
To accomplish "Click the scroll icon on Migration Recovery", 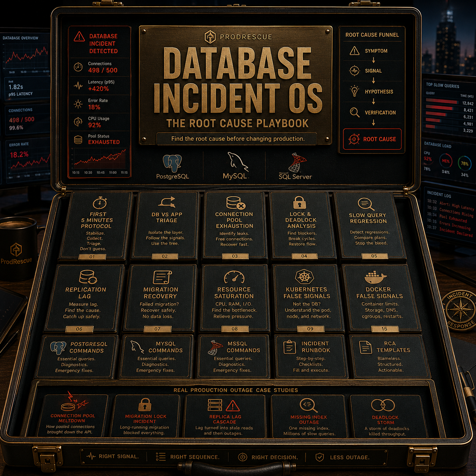I will pyautogui.click(x=162, y=277).
